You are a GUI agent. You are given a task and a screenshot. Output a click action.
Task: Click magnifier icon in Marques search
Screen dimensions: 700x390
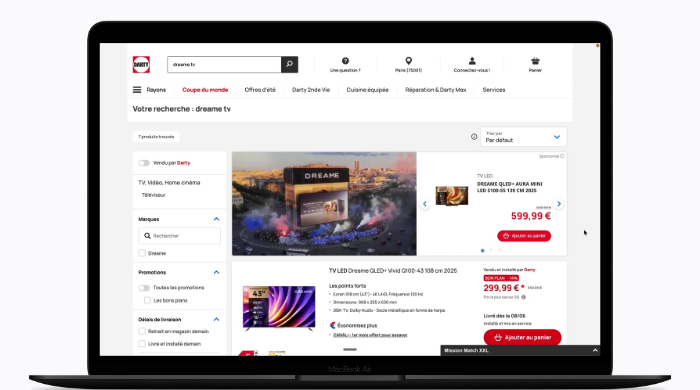[147, 236]
